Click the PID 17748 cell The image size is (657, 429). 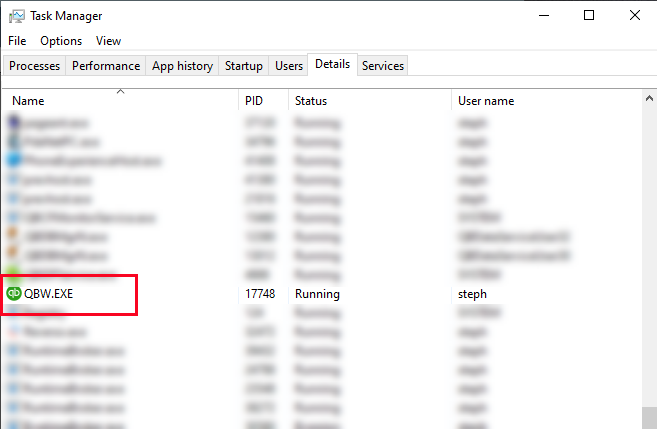pyautogui.click(x=260, y=294)
